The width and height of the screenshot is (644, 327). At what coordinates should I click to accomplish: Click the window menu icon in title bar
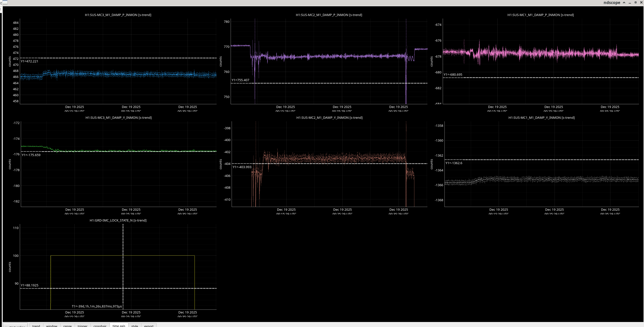point(5,3)
